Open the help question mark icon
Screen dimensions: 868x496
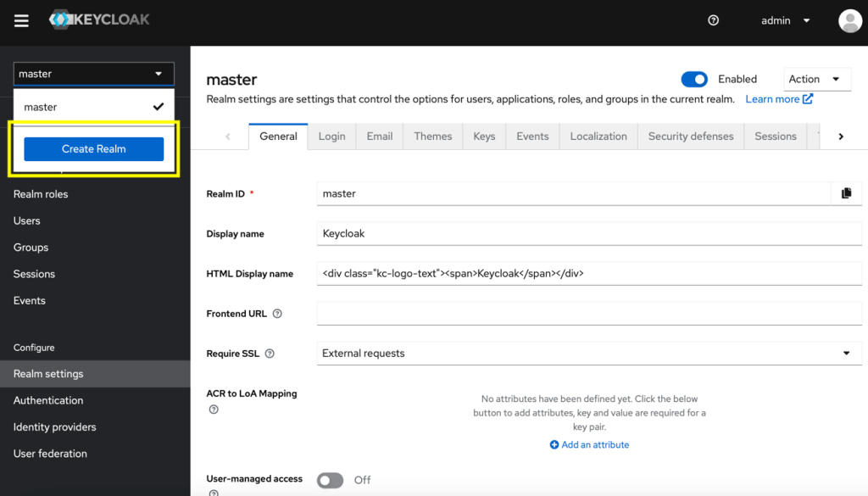[713, 20]
